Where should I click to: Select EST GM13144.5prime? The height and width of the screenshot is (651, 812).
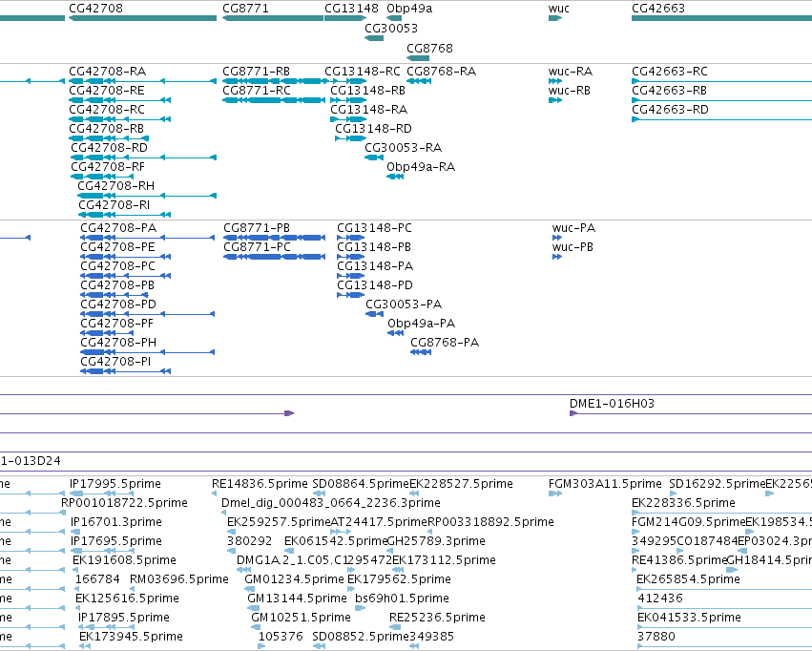(x=298, y=598)
